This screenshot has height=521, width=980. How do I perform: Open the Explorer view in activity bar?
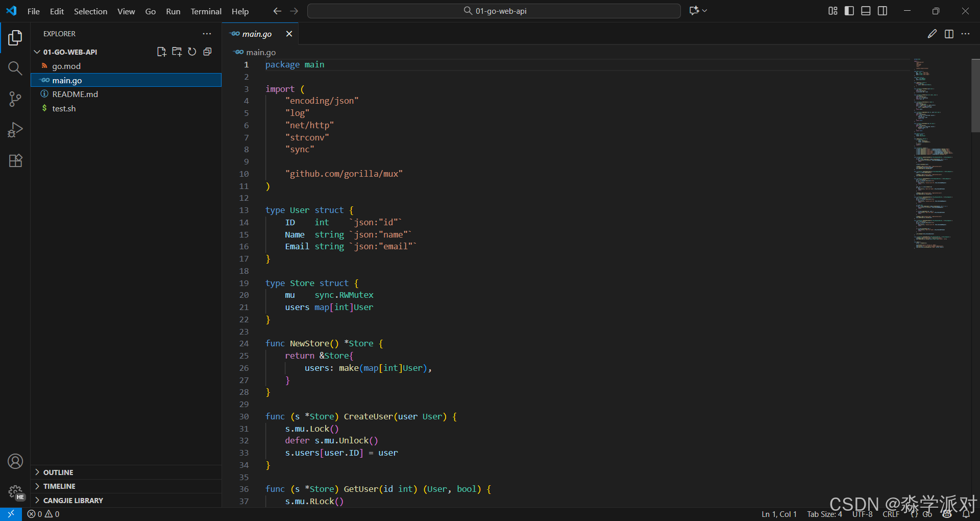coord(15,37)
